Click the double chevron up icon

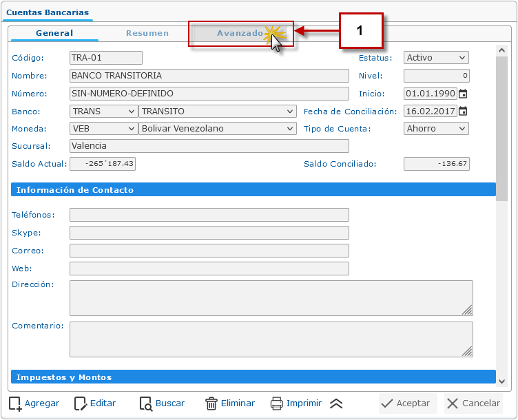coord(336,403)
